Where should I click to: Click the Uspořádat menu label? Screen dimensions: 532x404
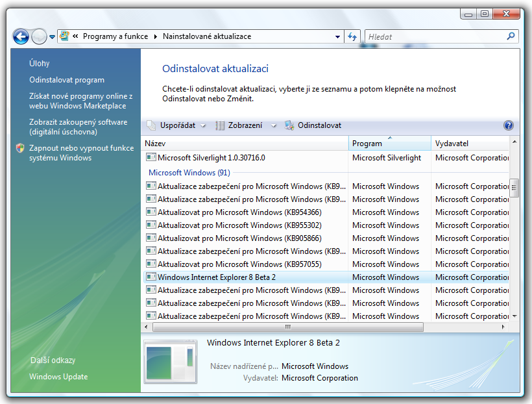178,125
